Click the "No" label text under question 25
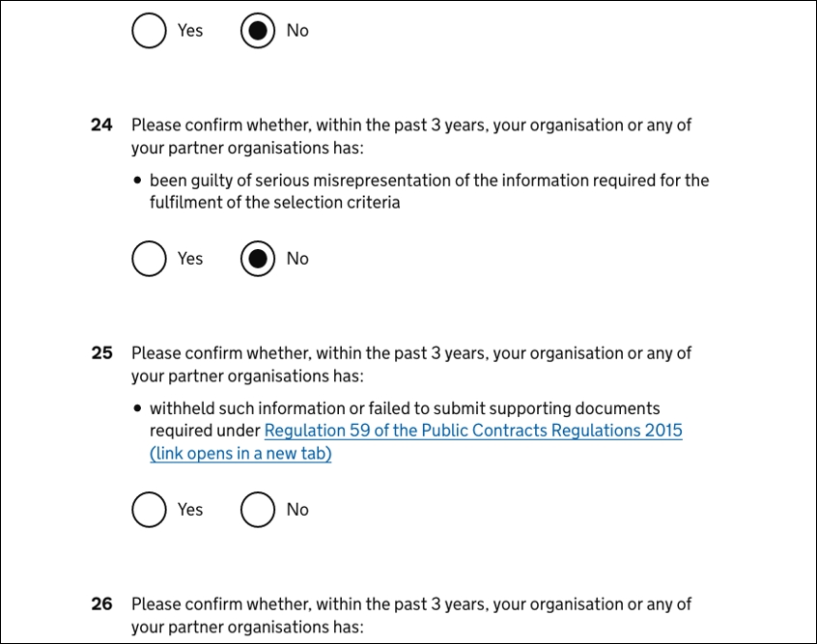The width and height of the screenshot is (817, 644). click(297, 509)
